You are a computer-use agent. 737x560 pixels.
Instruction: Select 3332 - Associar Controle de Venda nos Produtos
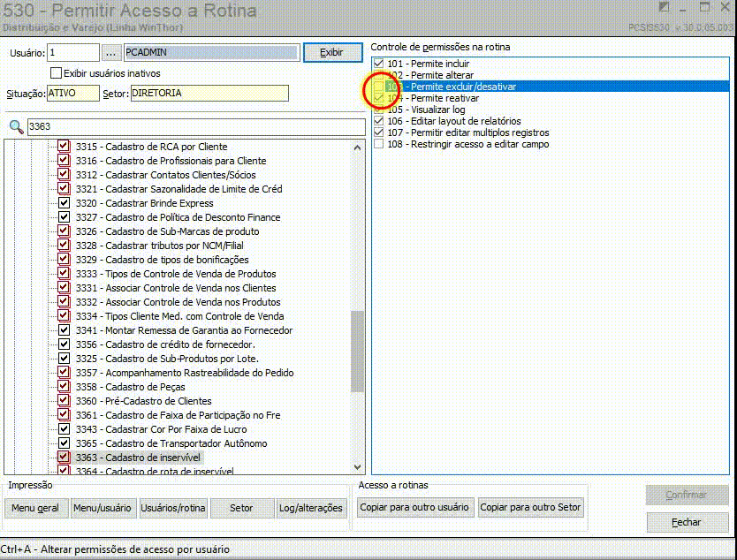(x=179, y=302)
